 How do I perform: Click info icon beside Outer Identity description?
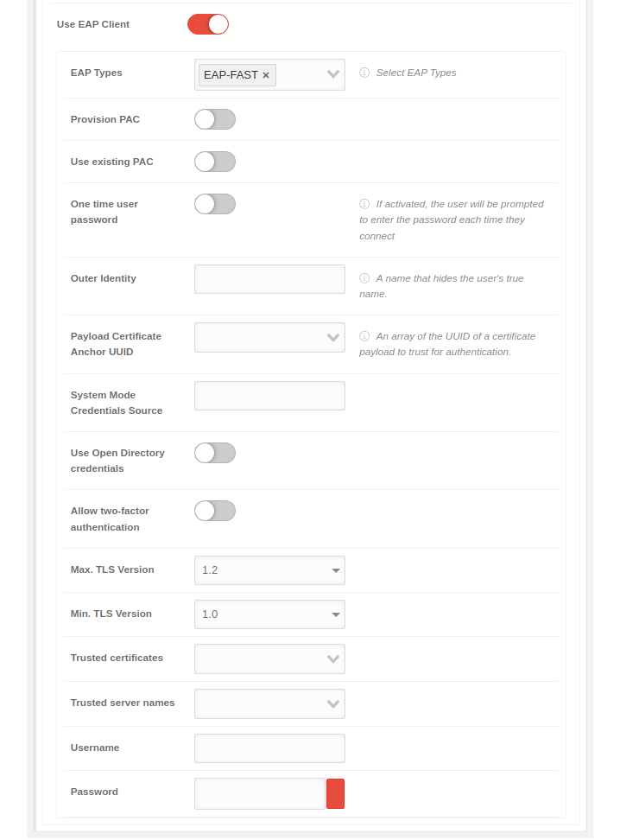pos(364,278)
